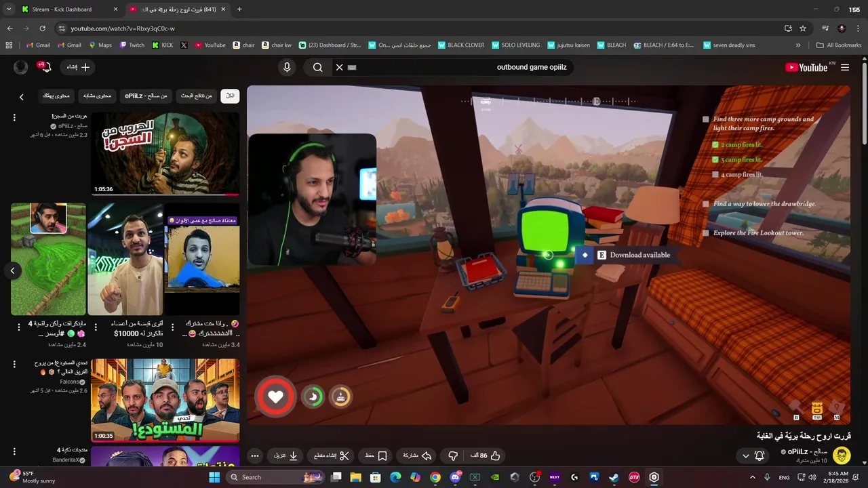This screenshot has height=488, width=868.
Task: Select the "من نتائج البحث" filter chip
Action: pos(196,96)
